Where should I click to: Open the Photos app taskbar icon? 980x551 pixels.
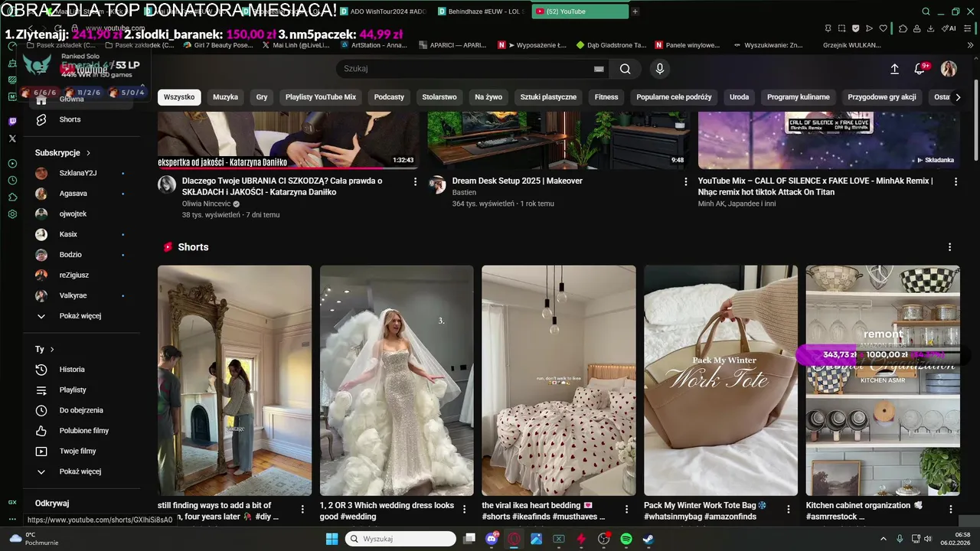click(x=536, y=539)
